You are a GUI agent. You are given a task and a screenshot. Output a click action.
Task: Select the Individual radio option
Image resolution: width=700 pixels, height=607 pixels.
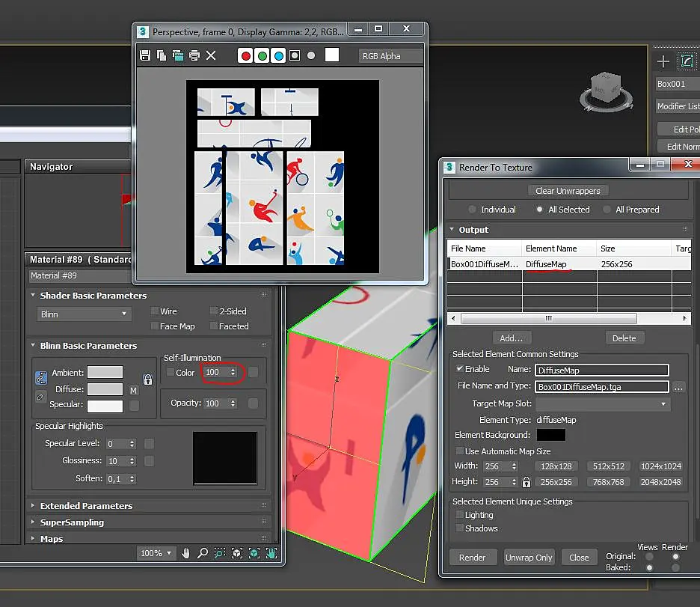[x=472, y=210]
